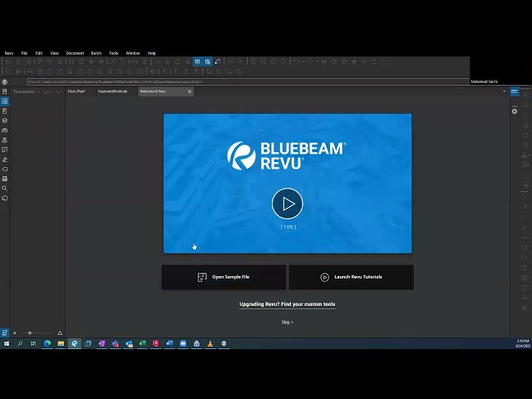The height and width of the screenshot is (399, 532).
Task: Open Excel from the taskbar
Action: click(x=142, y=343)
